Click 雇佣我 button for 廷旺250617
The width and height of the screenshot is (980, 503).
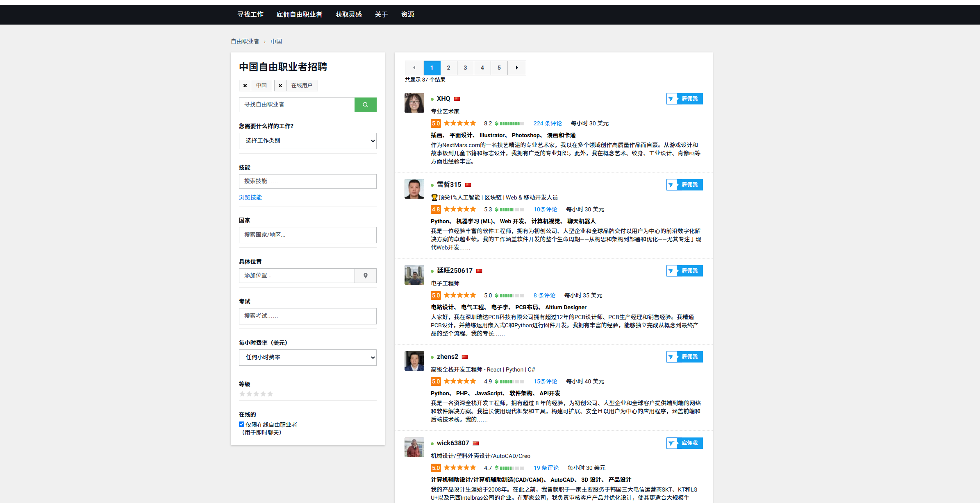(684, 271)
